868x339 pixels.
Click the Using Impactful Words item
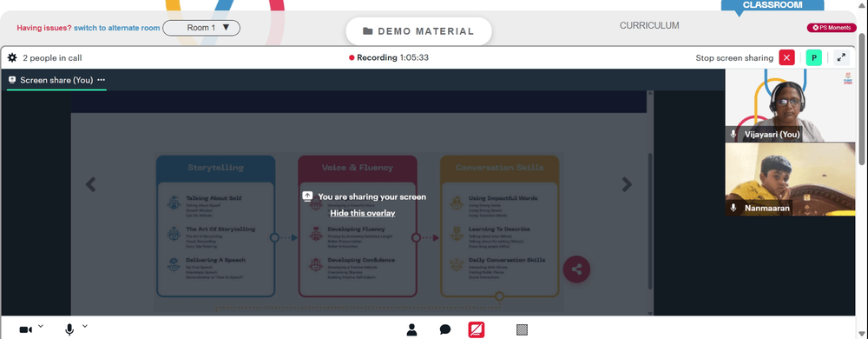coord(503,198)
